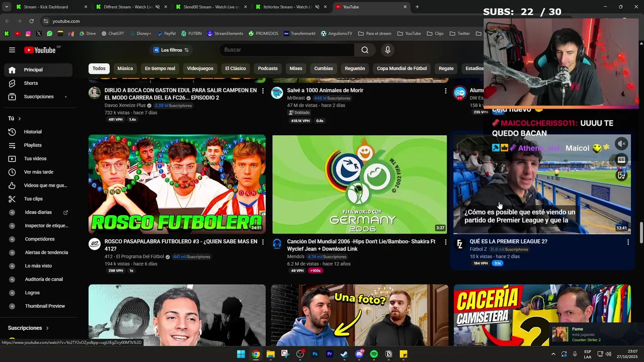Select the Copa Mundial de Fútbol chip
This screenshot has width=644, height=362.
(x=401, y=68)
